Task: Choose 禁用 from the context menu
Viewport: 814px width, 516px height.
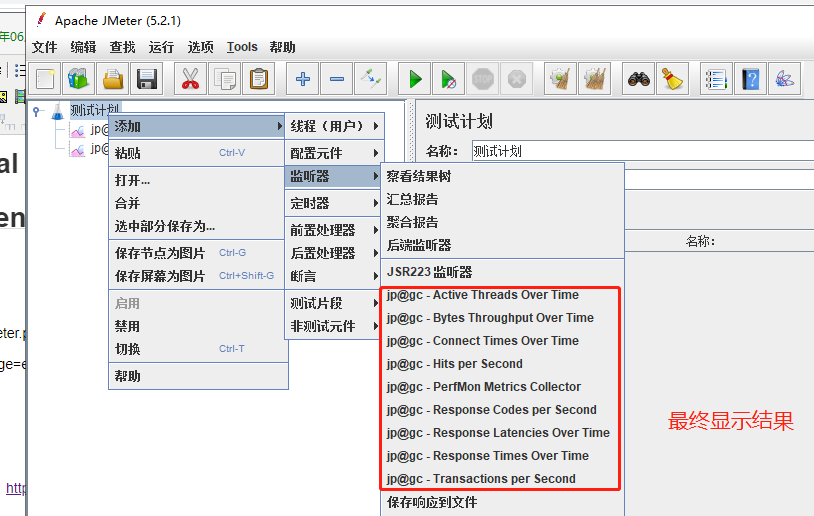Action: click(x=198, y=326)
